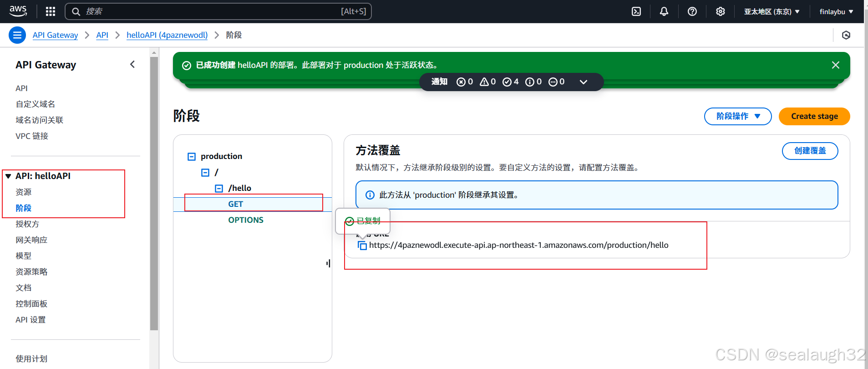
Task: Click the 创建覆盖 button
Action: [x=810, y=151]
